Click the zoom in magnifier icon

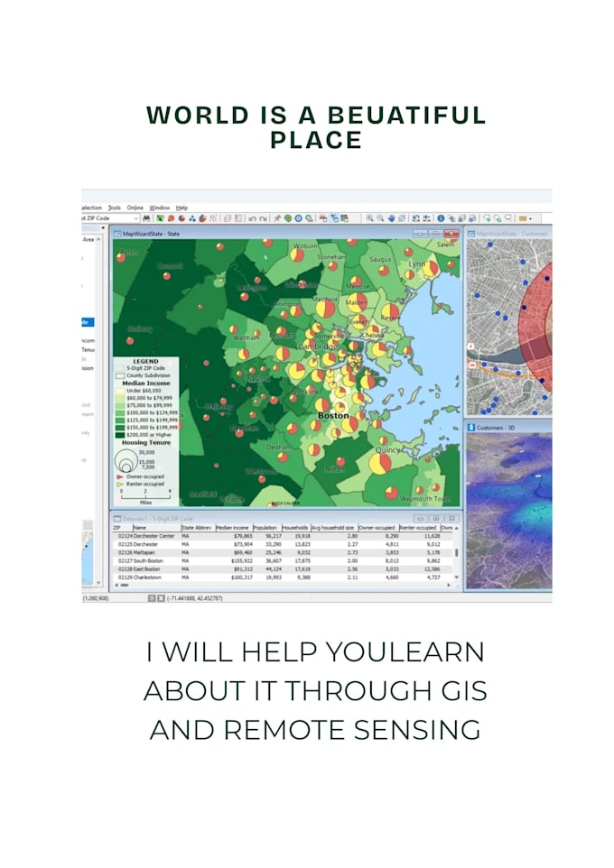click(369, 218)
